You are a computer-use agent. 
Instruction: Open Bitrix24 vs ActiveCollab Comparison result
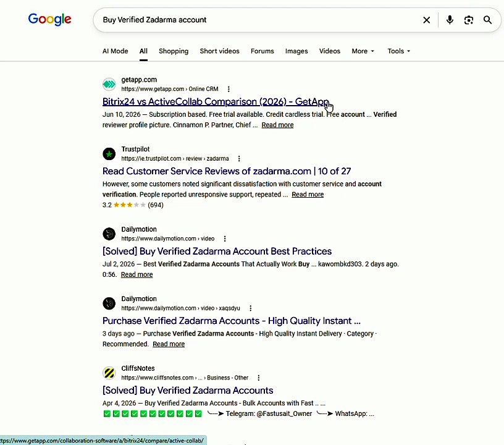click(216, 101)
